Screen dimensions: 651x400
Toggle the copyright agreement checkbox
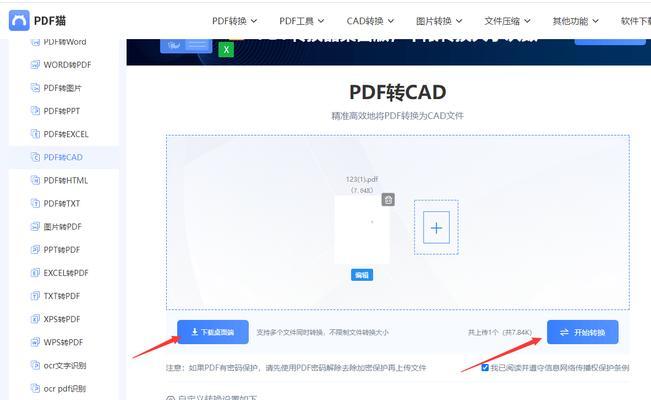click(x=485, y=368)
